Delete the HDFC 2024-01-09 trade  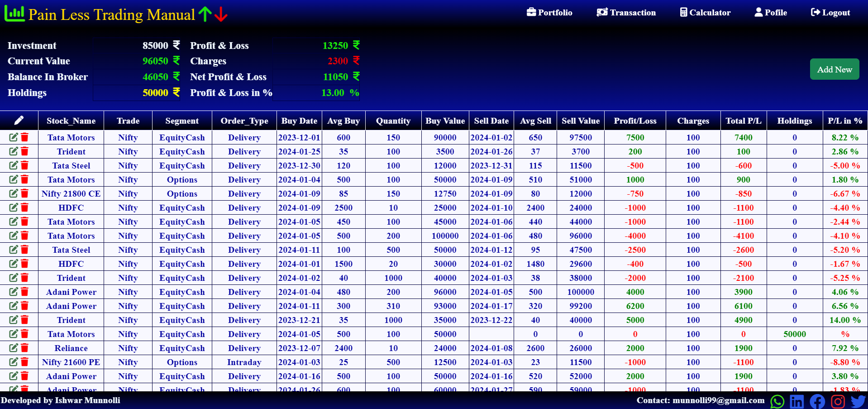tap(24, 207)
